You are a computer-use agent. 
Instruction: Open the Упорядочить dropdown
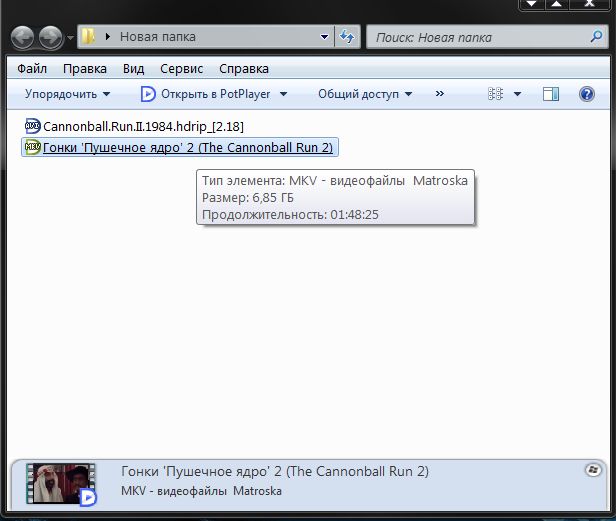coord(68,94)
